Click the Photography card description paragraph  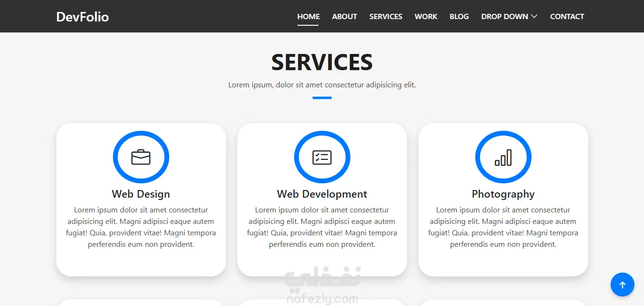click(503, 227)
